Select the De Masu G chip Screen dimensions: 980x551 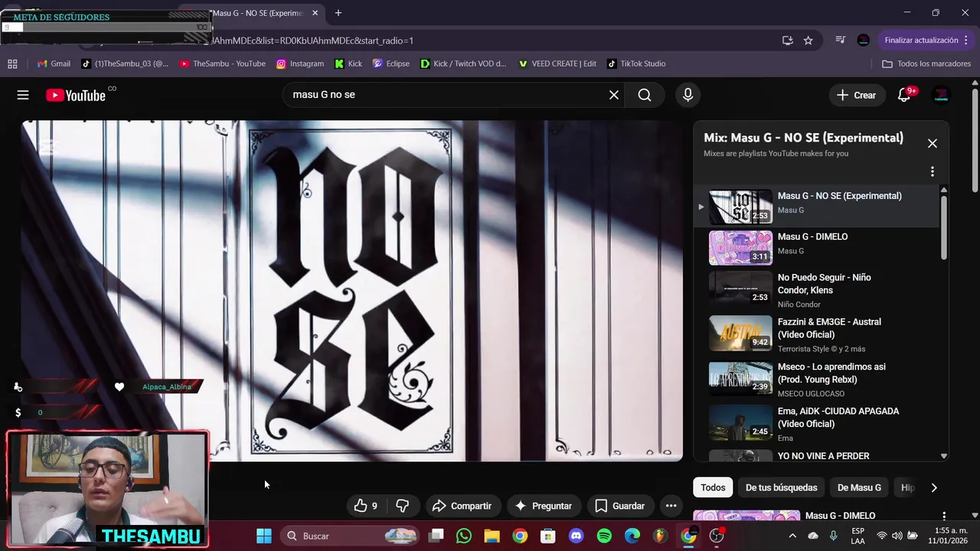[859, 487]
